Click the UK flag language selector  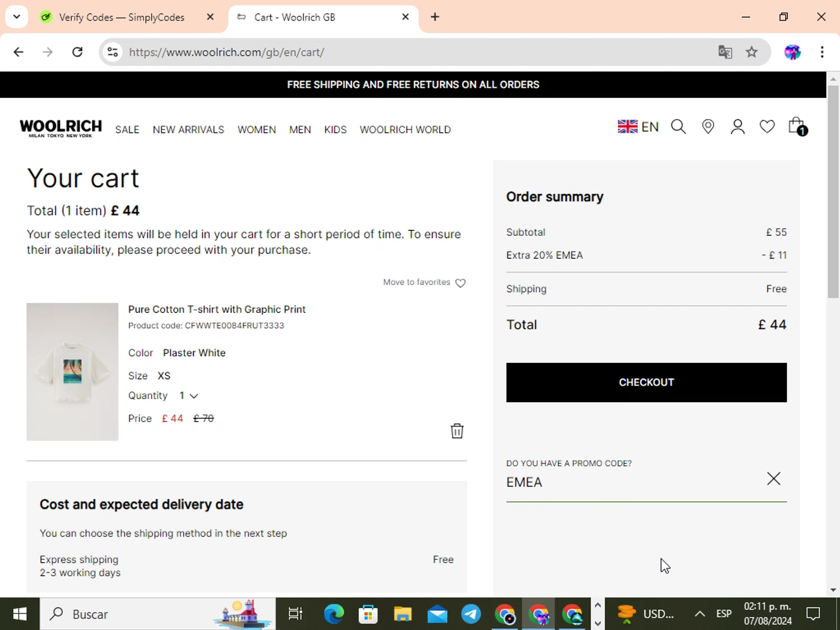(x=627, y=127)
